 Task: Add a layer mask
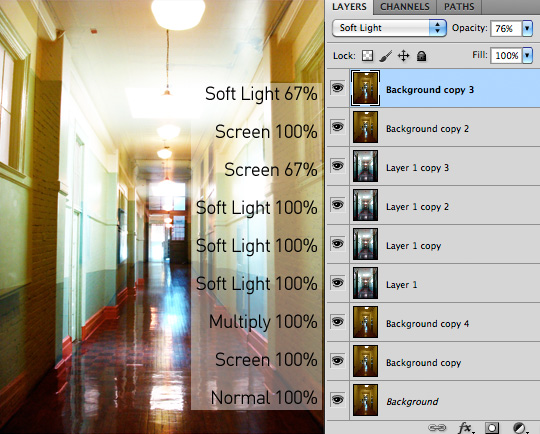[492, 428]
